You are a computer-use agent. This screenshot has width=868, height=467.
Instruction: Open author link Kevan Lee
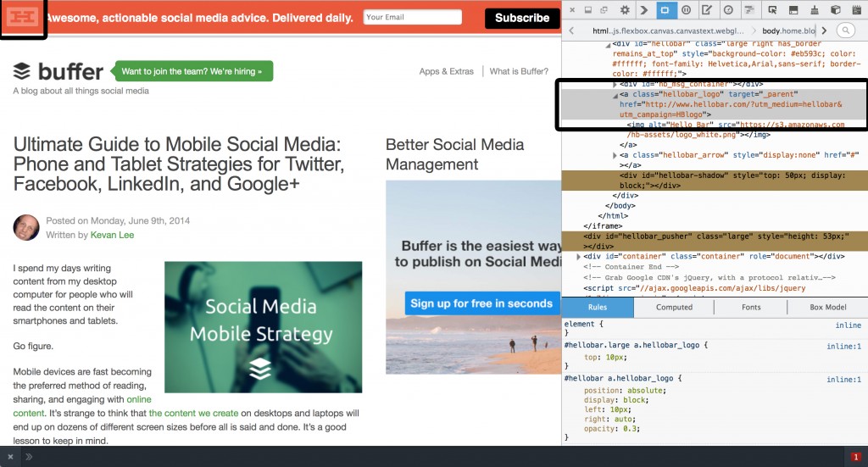pyautogui.click(x=113, y=235)
